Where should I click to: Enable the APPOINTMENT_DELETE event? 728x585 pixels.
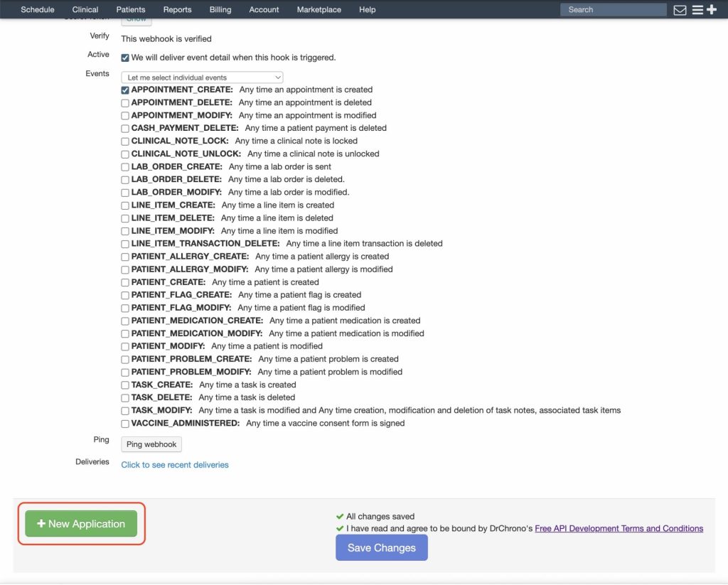(x=125, y=103)
